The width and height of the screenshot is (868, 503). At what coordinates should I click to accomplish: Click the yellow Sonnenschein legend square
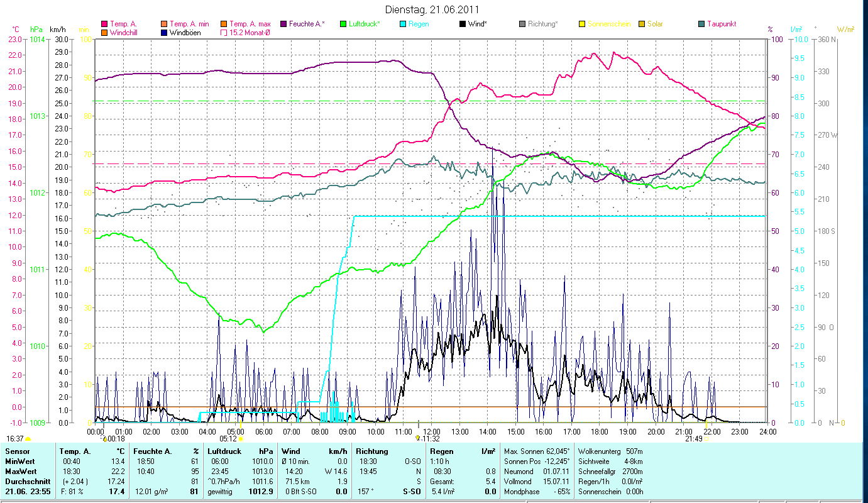[x=582, y=24]
